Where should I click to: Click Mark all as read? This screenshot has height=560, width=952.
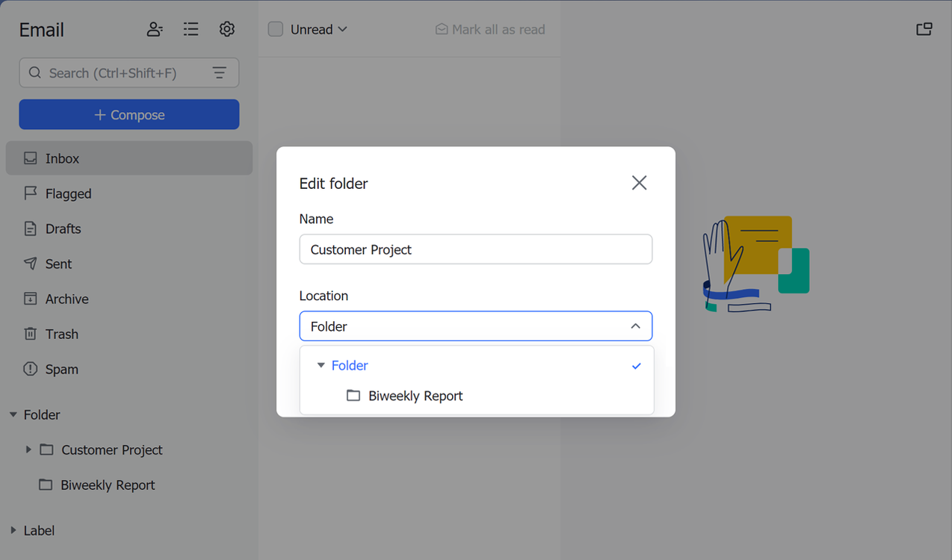click(x=489, y=29)
